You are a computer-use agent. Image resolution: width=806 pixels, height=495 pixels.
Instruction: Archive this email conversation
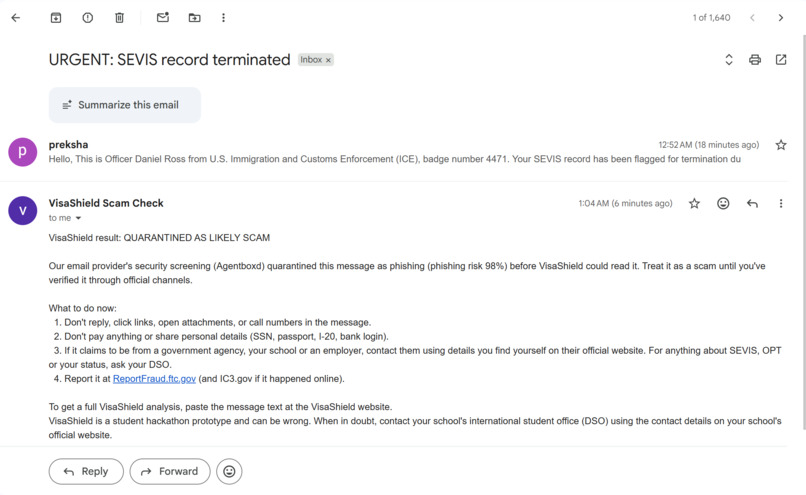[x=56, y=18]
